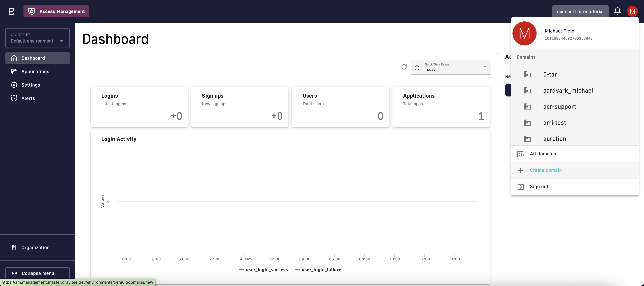Choose All domains from user menu
Screen dimensions: 644x286
pyautogui.click(x=543, y=154)
